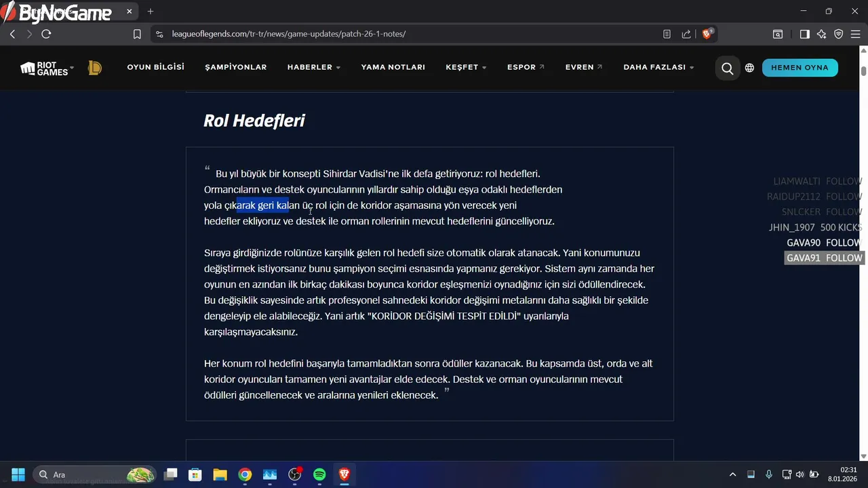Click the Riot Games logo

point(45,68)
